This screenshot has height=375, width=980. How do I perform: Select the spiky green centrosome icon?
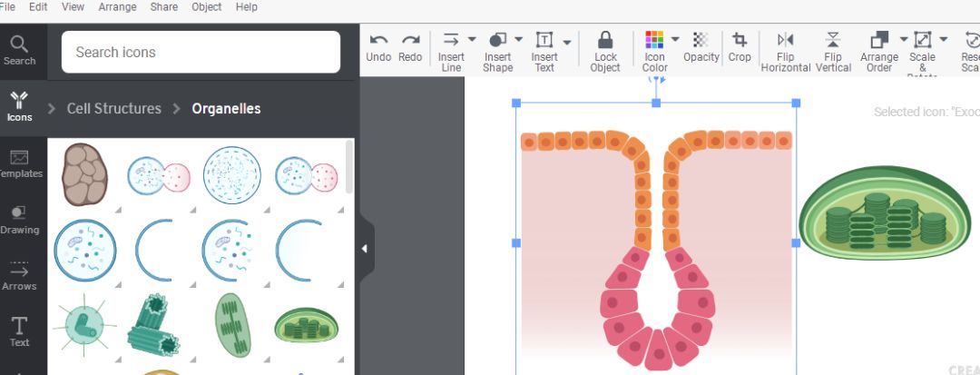click(x=85, y=325)
